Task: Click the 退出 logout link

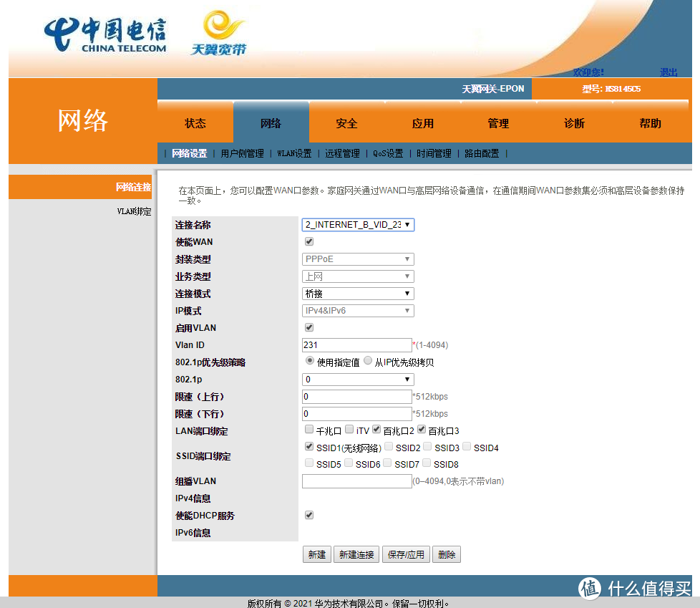Action: (x=668, y=72)
